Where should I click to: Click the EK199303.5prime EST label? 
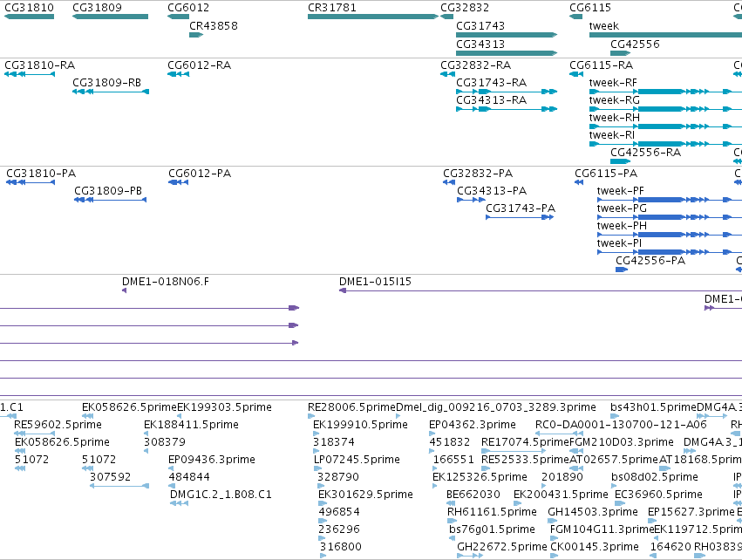point(224,407)
